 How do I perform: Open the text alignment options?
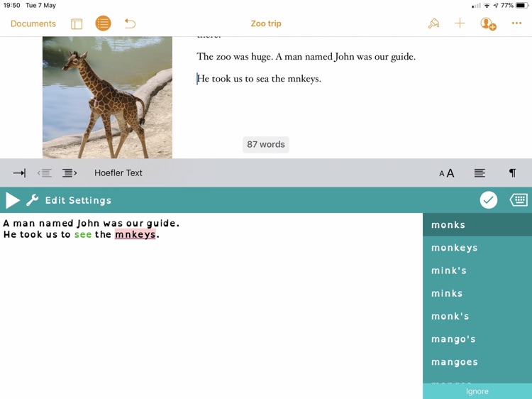pos(480,173)
